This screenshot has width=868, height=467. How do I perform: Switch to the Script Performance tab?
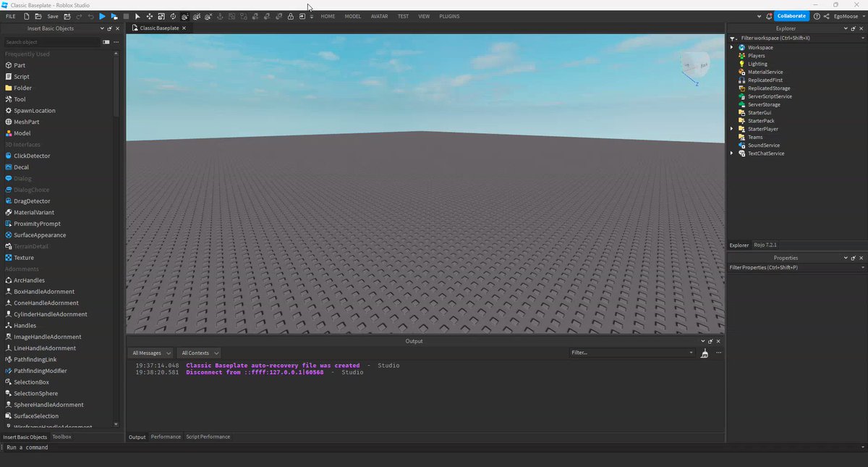tap(208, 437)
